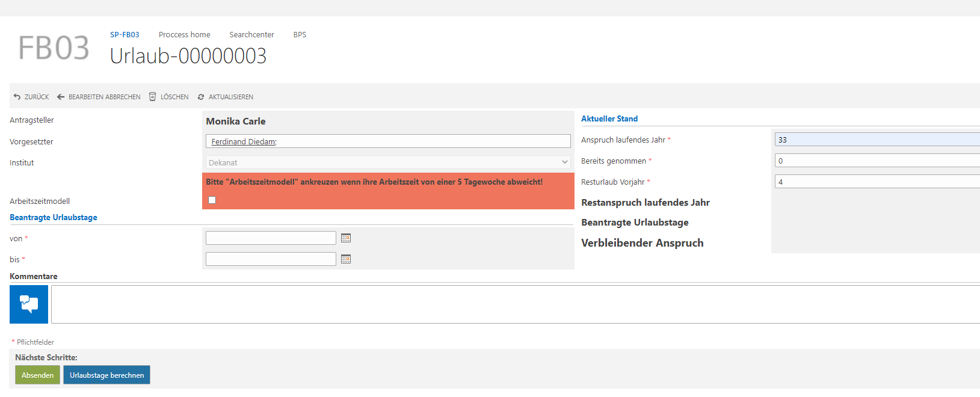Click Urlaubstage berechnen button
Image resolution: width=980 pixels, height=397 pixels.
[106, 375]
